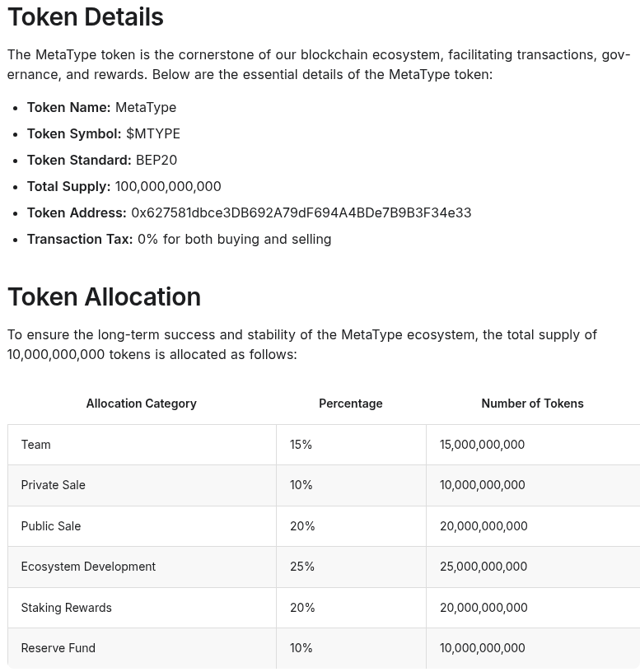Select the Allocation Category column header
The width and height of the screenshot is (640, 672).
coord(141,404)
